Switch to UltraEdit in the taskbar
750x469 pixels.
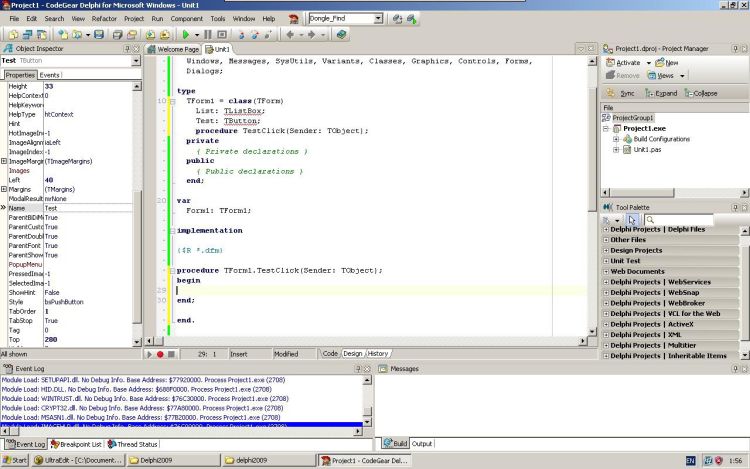click(78, 460)
